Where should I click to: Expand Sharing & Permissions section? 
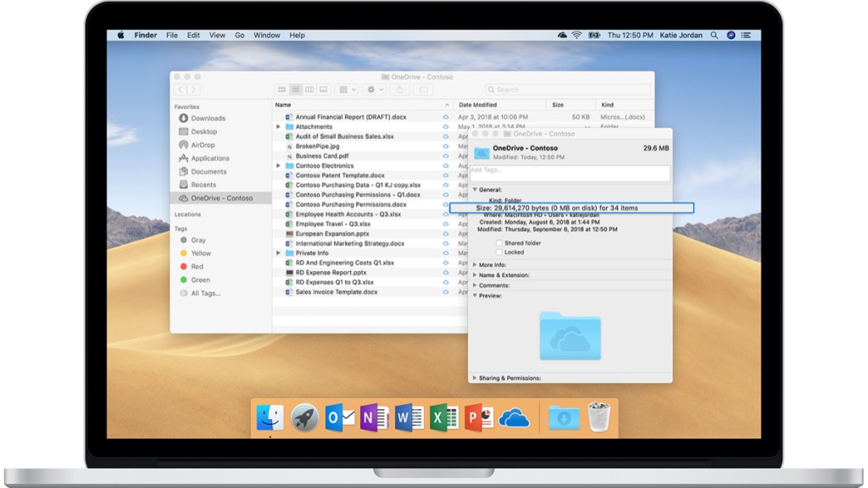pyautogui.click(x=475, y=378)
